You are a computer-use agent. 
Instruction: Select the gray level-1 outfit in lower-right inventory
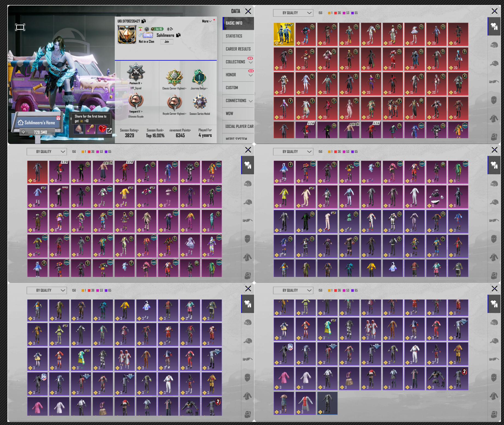pos(327,403)
